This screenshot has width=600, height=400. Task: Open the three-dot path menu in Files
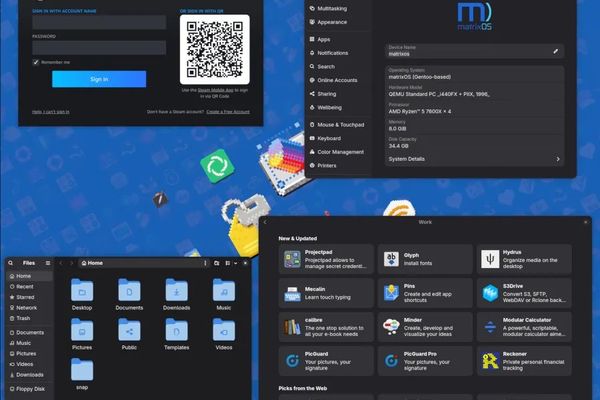tap(205, 263)
